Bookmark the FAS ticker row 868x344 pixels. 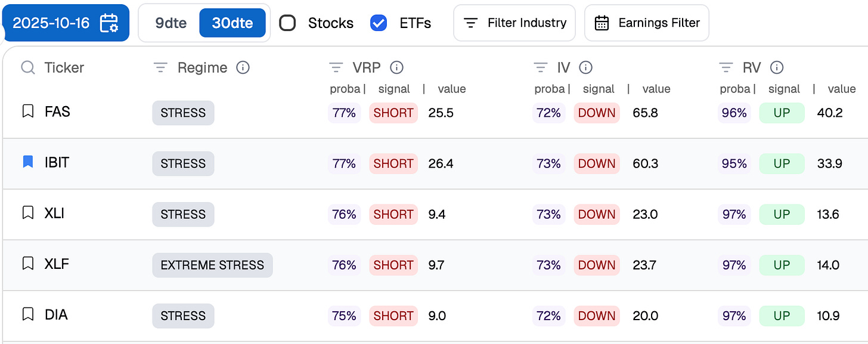coord(27,111)
